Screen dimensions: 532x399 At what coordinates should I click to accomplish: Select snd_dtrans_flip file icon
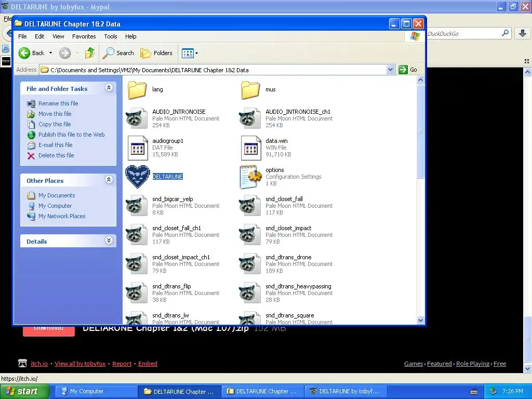pyautogui.click(x=137, y=293)
